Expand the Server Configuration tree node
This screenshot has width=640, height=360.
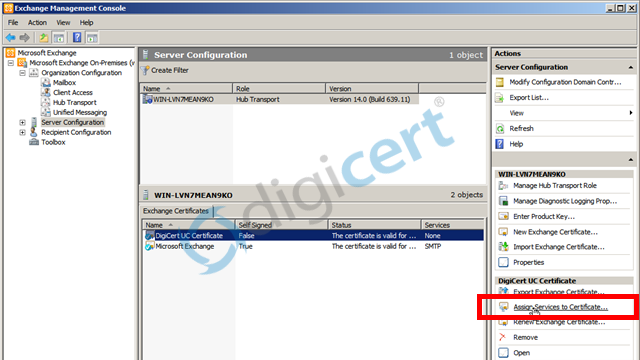22,122
